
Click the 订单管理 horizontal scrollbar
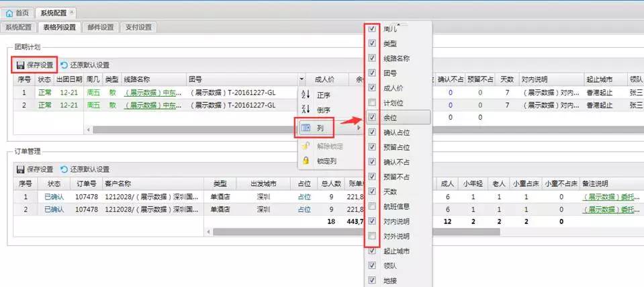coord(403,232)
